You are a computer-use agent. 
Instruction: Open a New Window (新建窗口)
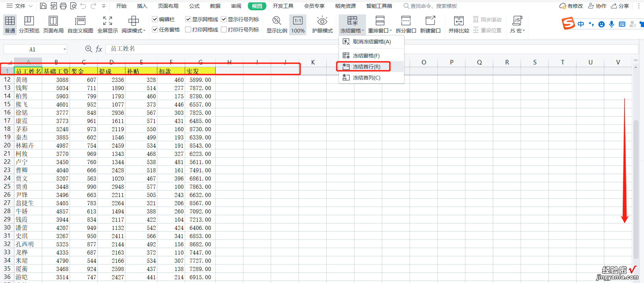430,24
